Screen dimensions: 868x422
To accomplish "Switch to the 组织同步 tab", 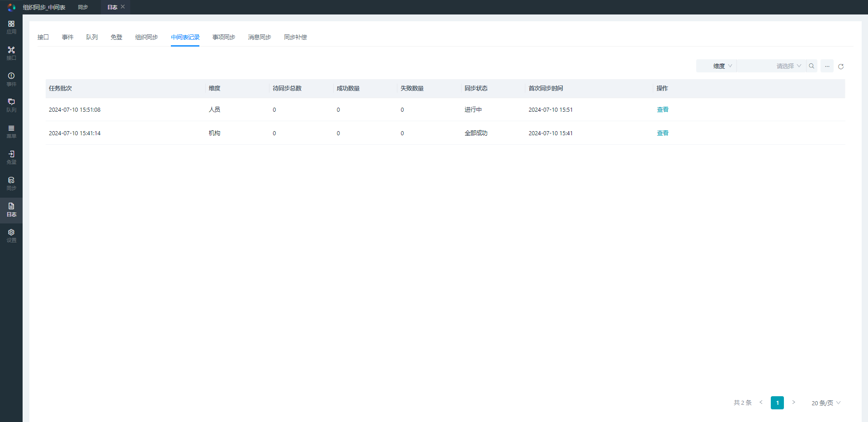I will coord(146,37).
